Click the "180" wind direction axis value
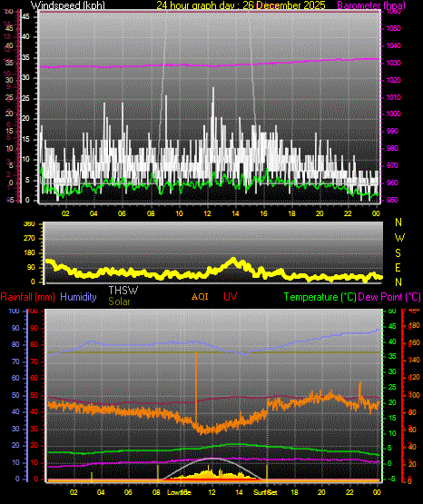Screen dimensions: 423x504 tap(29, 253)
